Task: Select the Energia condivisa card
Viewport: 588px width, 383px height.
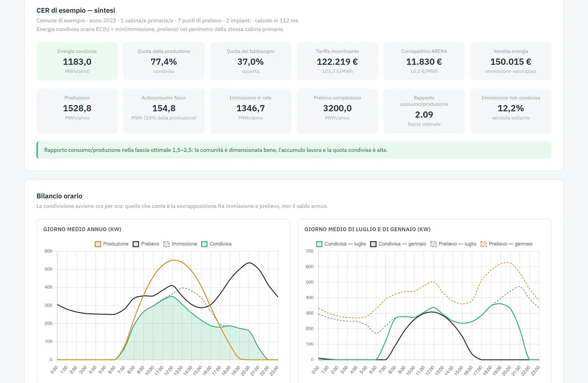Action: coord(77,61)
